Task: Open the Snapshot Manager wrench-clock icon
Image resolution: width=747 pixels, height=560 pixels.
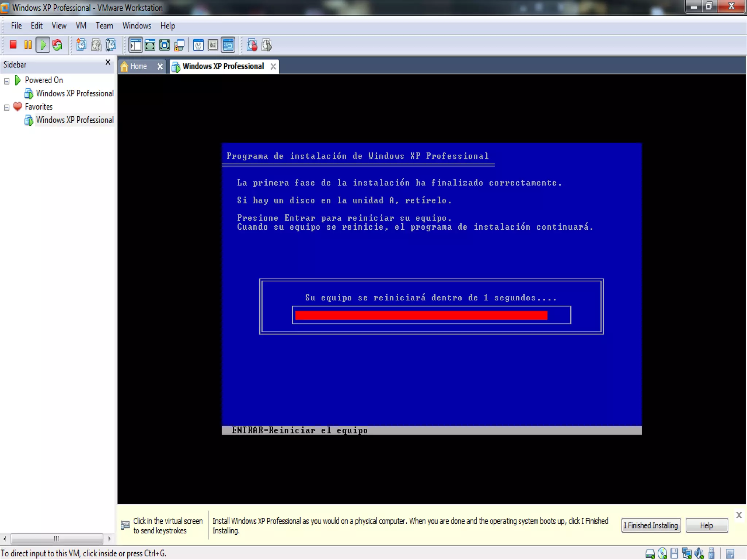Action: 111,45
